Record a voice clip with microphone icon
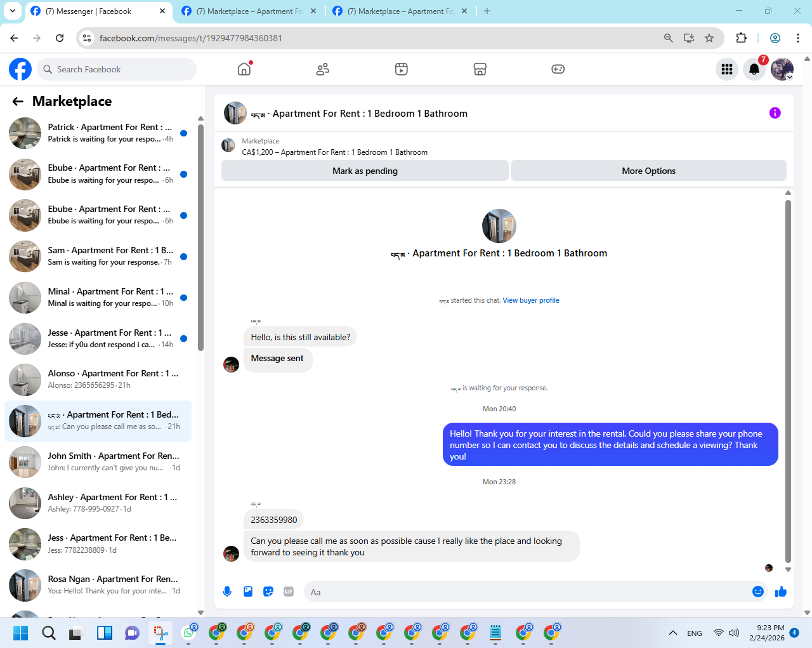Screen dimensions: 812x648 [x=227, y=592]
